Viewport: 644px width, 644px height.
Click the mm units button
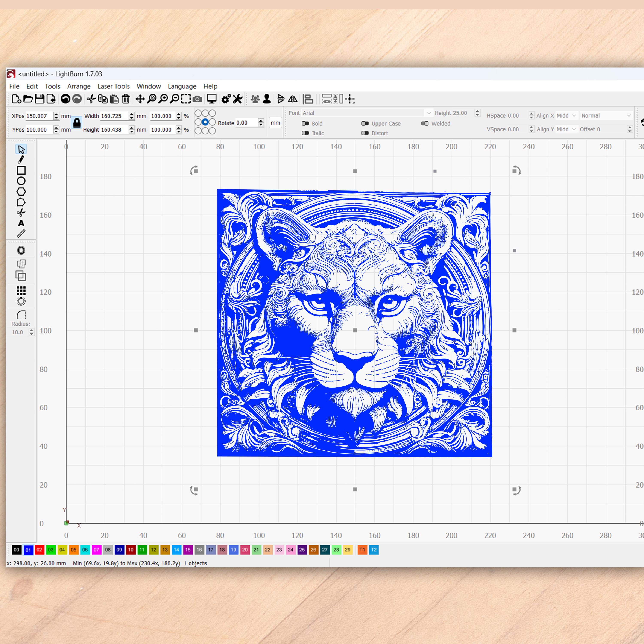[275, 123]
